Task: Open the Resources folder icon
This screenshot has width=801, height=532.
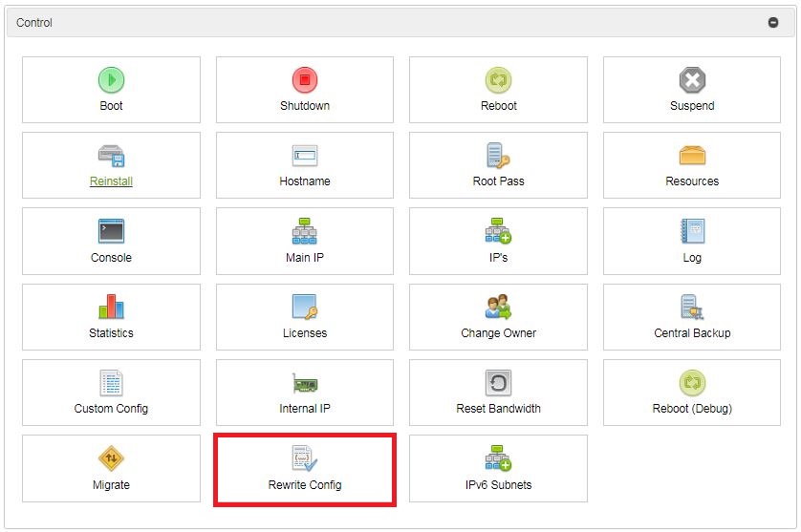Action: (x=692, y=156)
